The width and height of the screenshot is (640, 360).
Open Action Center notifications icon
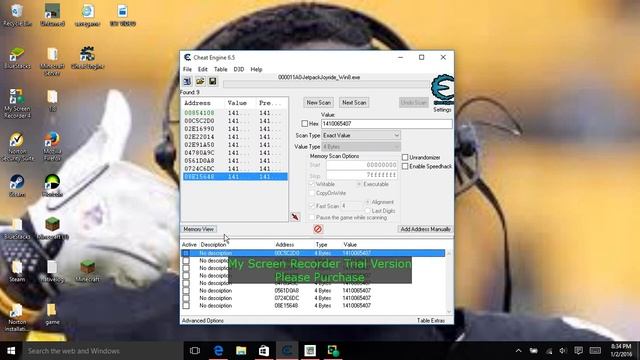(578, 351)
